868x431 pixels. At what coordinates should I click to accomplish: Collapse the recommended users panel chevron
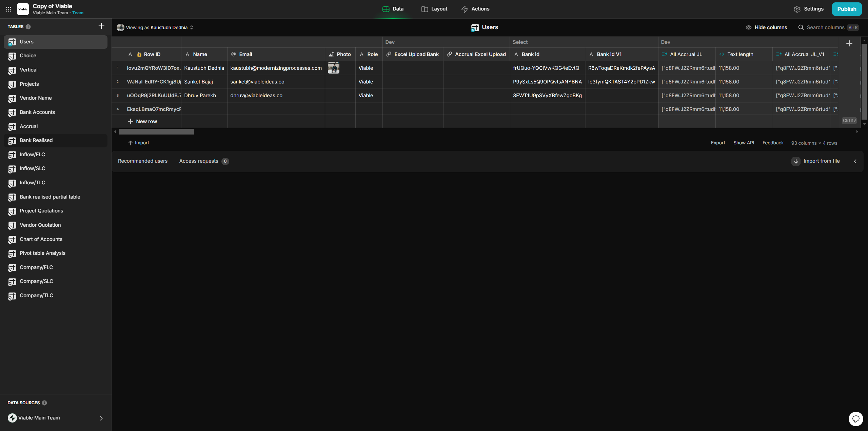855,161
